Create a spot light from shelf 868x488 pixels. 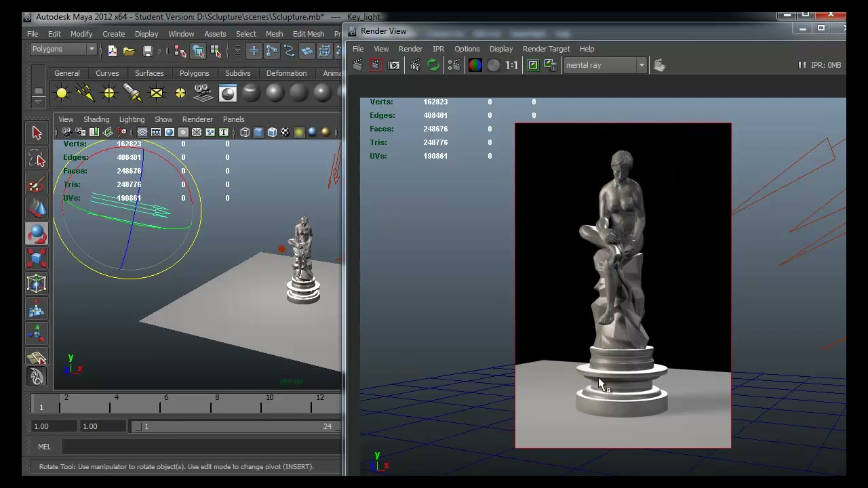coord(133,93)
